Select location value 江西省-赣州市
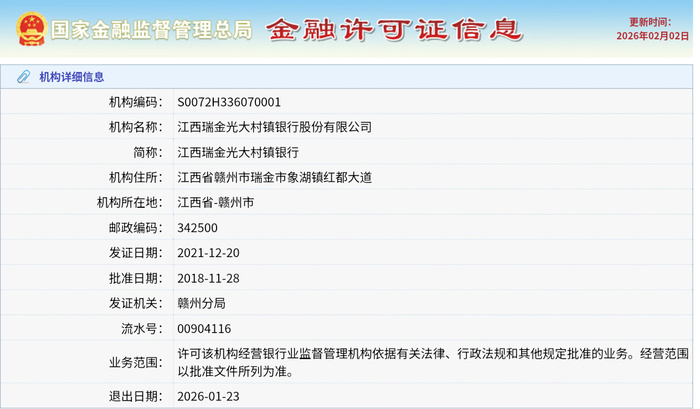The image size is (700, 409). click(x=216, y=203)
